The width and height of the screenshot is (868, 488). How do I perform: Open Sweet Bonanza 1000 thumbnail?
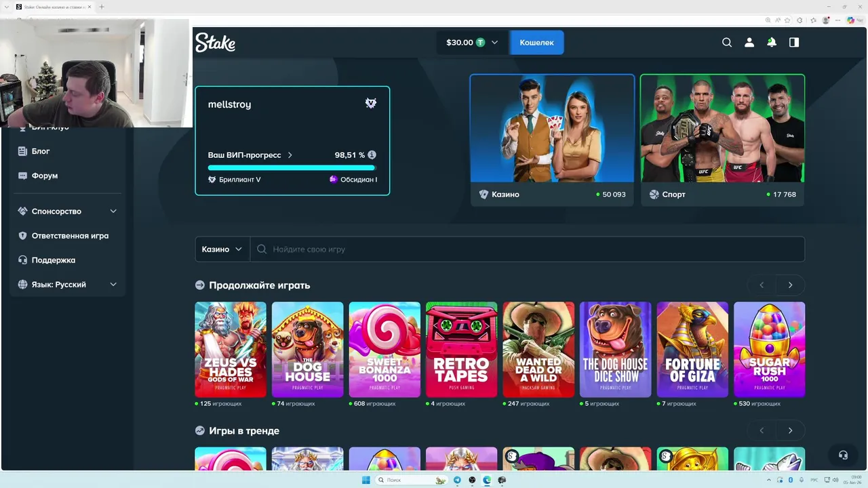[384, 350]
